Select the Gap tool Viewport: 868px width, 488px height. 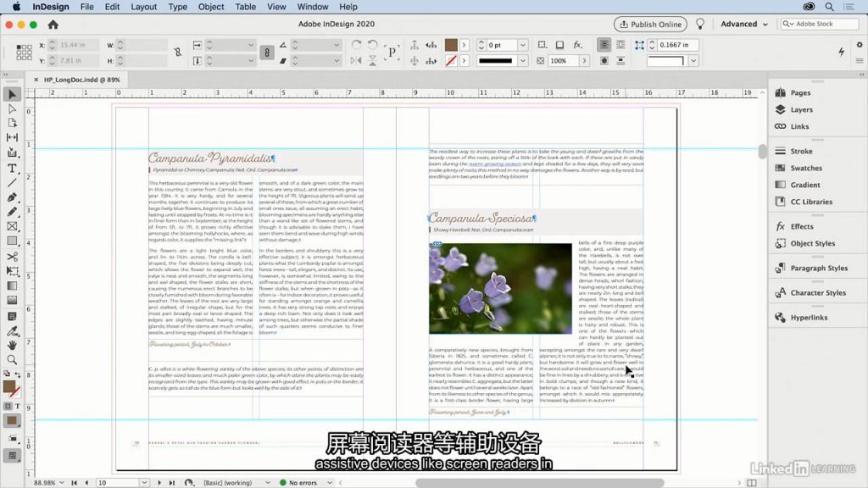(x=12, y=137)
